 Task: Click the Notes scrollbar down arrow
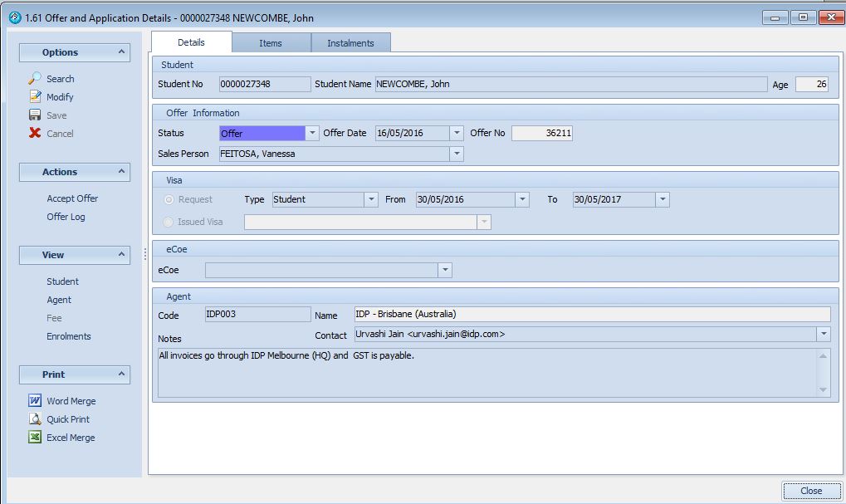pyautogui.click(x=823, y=389)
